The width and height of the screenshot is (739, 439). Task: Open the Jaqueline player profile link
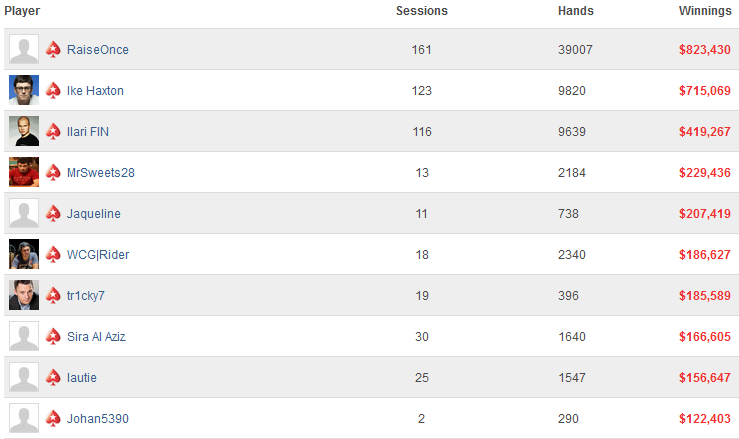[x=94, y=214]
